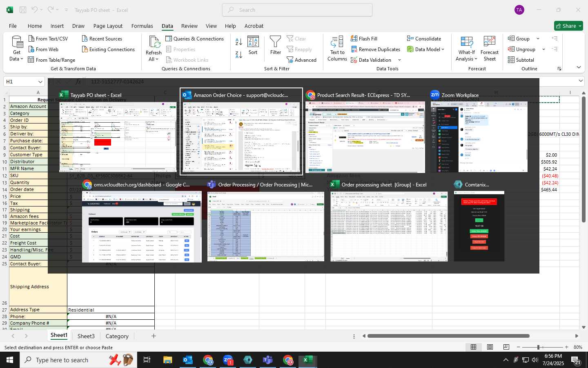This screenshot has height=368, width=588.
Task: Click From Web import option
Action: [43, 49]
